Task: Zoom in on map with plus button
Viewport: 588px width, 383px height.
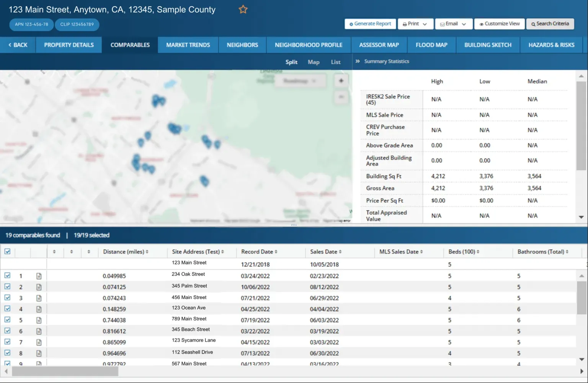Action: [341, 81]
